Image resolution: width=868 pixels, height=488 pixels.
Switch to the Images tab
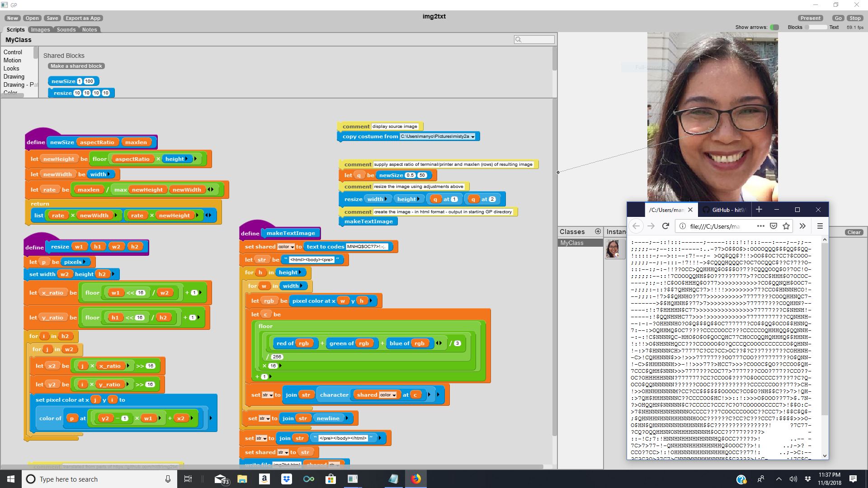pyautogui.click(x=40, y=29)
